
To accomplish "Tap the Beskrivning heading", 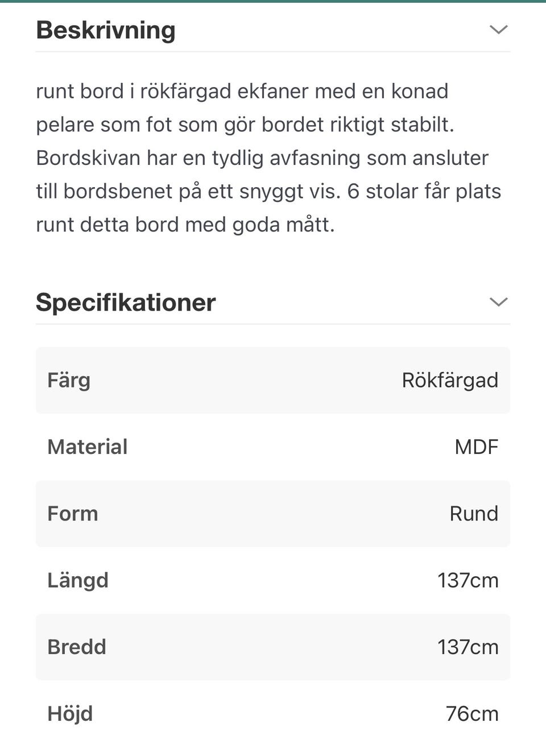I will click(106, 30).
